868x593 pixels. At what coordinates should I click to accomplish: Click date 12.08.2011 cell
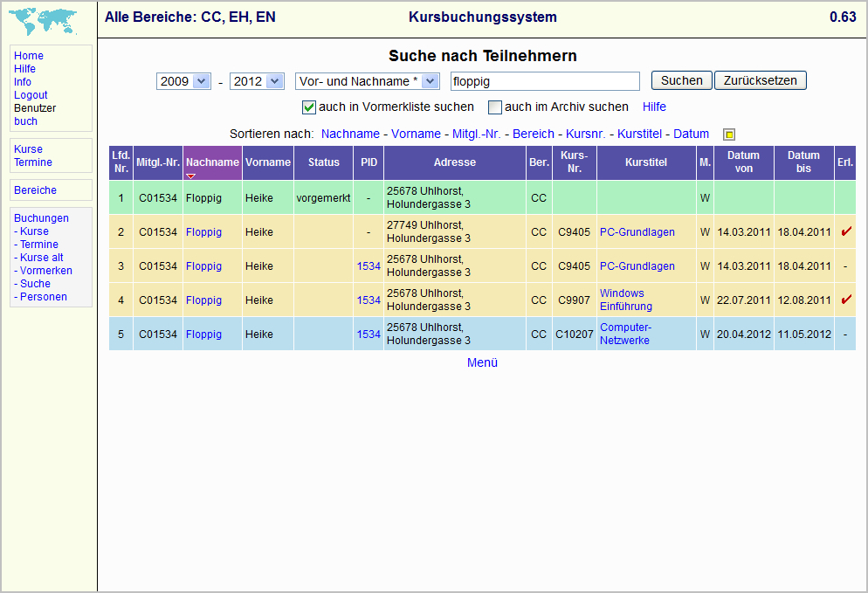[x=804, y=300]
